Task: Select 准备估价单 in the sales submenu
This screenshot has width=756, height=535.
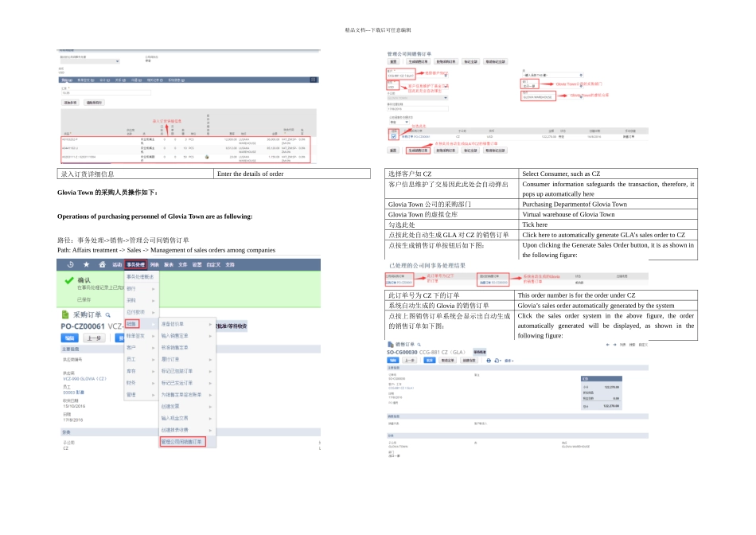Action: 186,324
